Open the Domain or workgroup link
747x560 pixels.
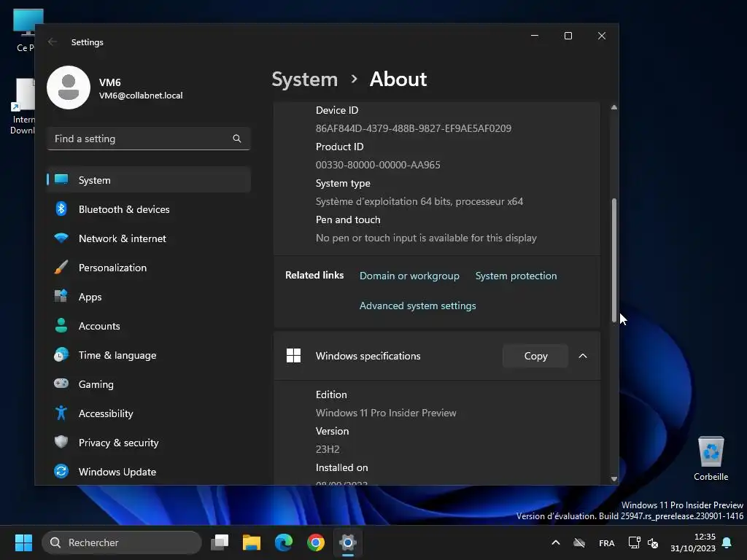(409, 276)
